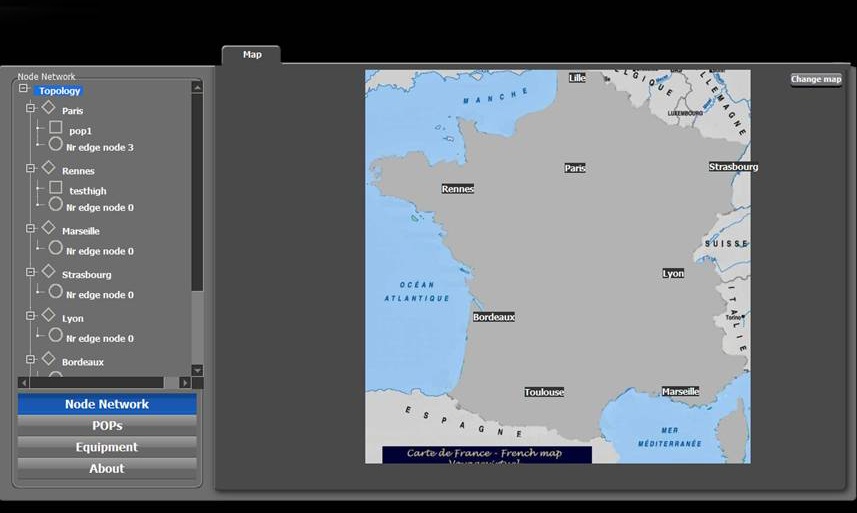Click the tree scroll up arrow

(x=197, y=86)
